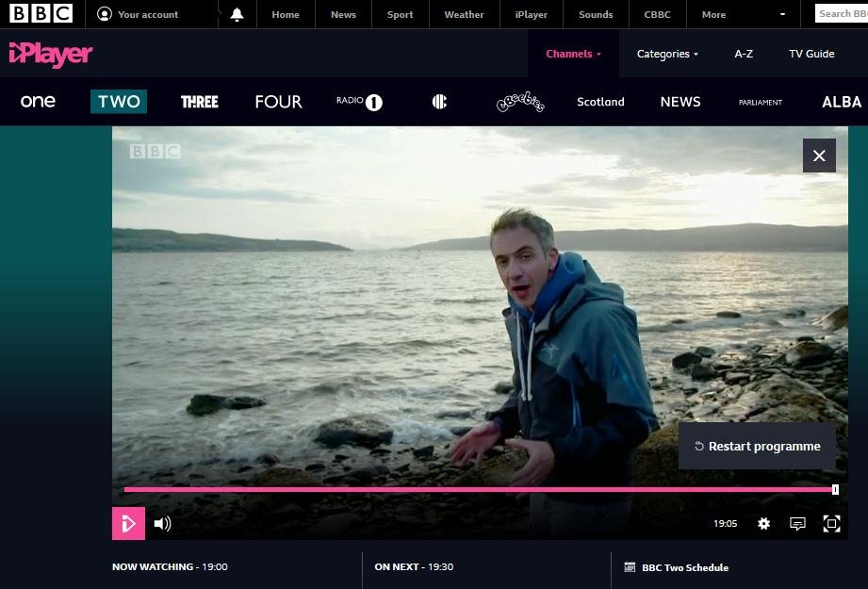Open the TV Guide tab
The height and width of the screenshot is (589, 868).
tap(811, 54)
